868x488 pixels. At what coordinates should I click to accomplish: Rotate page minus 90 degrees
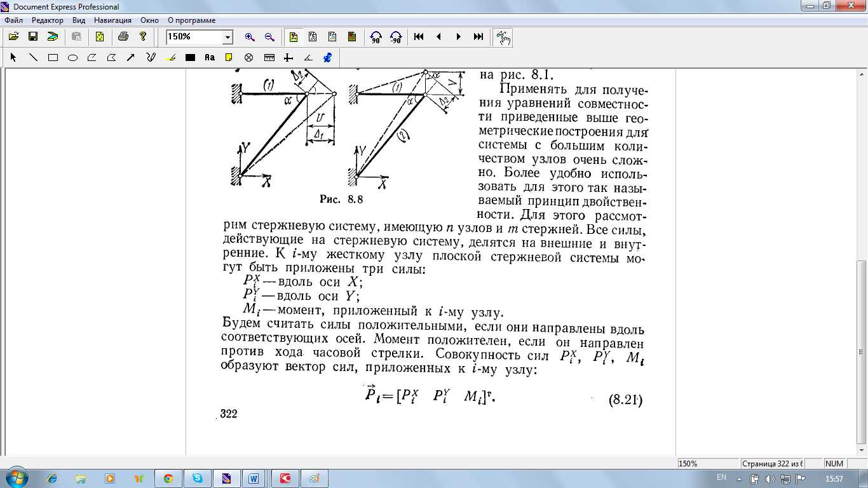coord(395,37)
